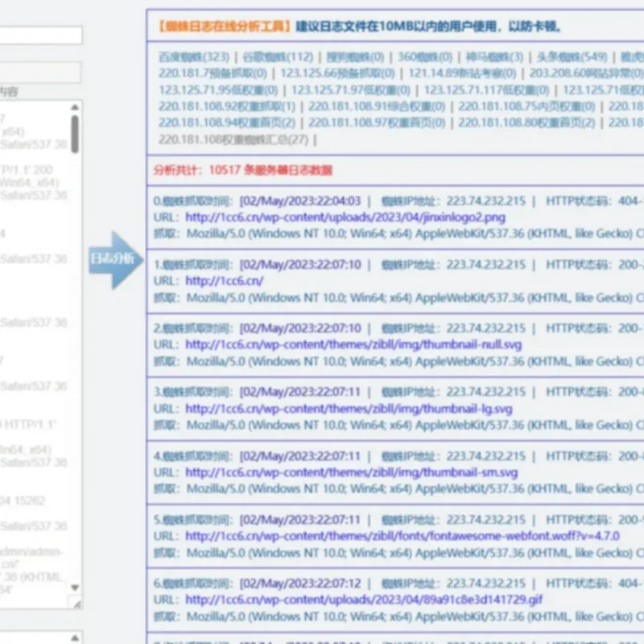Open the jinxinlogo2.png URL link
This screenshot has height=644, width=644.
pyautogui.click(x=345, y=217)
